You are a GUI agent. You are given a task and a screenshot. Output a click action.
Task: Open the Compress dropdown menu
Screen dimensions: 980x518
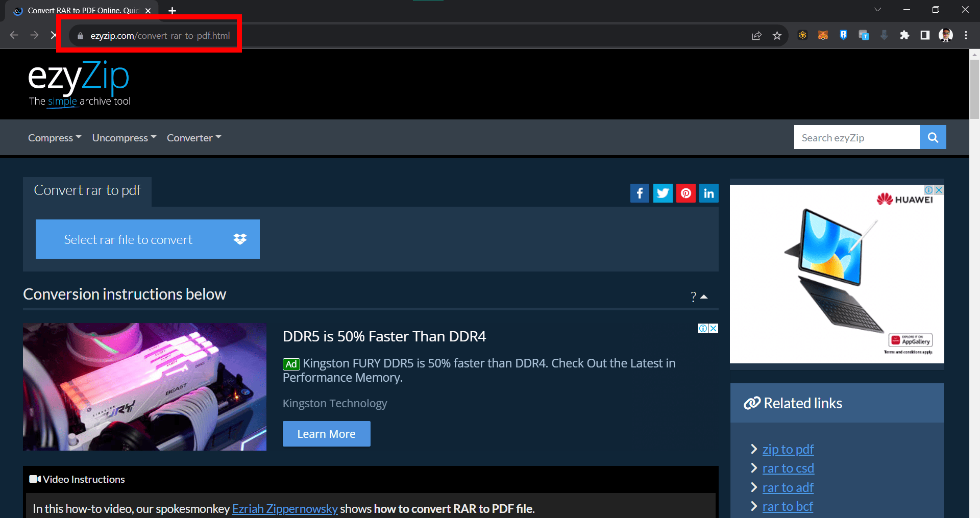click(x=54, y=138)
